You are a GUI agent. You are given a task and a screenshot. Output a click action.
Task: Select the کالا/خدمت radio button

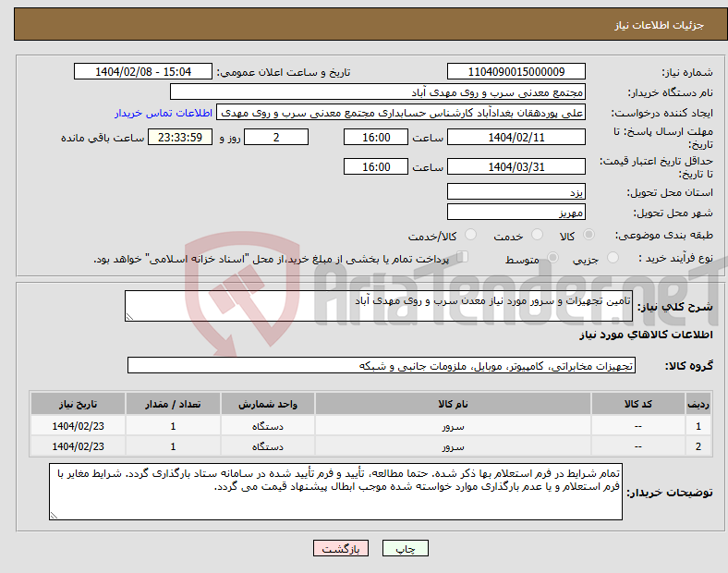tap(470, 235)
